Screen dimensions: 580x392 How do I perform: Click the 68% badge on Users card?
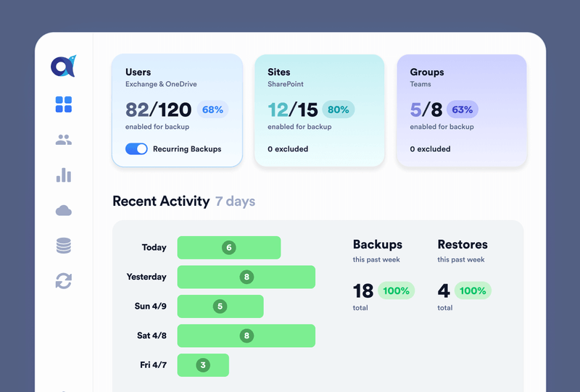[212, 109]
